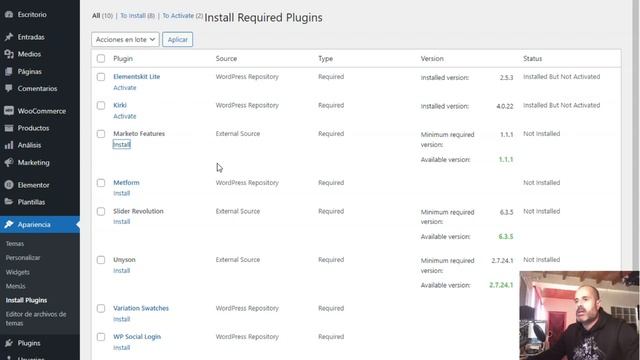Install the WP Social Login plugin
640x360 pixels.
click(122, 348)
